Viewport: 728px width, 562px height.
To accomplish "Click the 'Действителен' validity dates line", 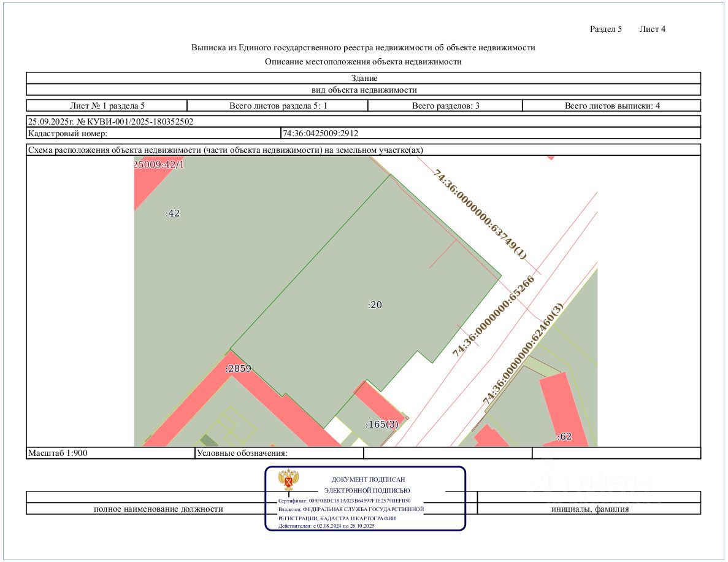I will (x=326, y=526).
